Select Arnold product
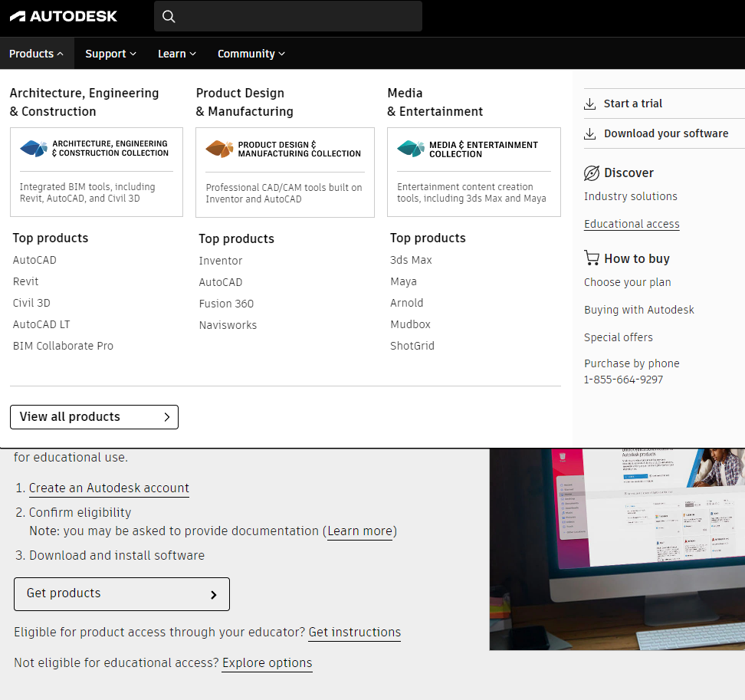This screenshot has width=745, height=700. point(407,303)
